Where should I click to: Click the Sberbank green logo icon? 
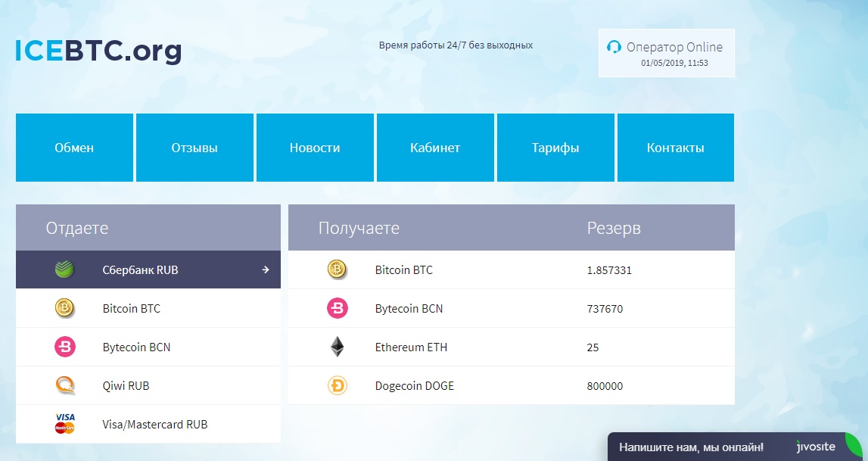tap(65, 269)
